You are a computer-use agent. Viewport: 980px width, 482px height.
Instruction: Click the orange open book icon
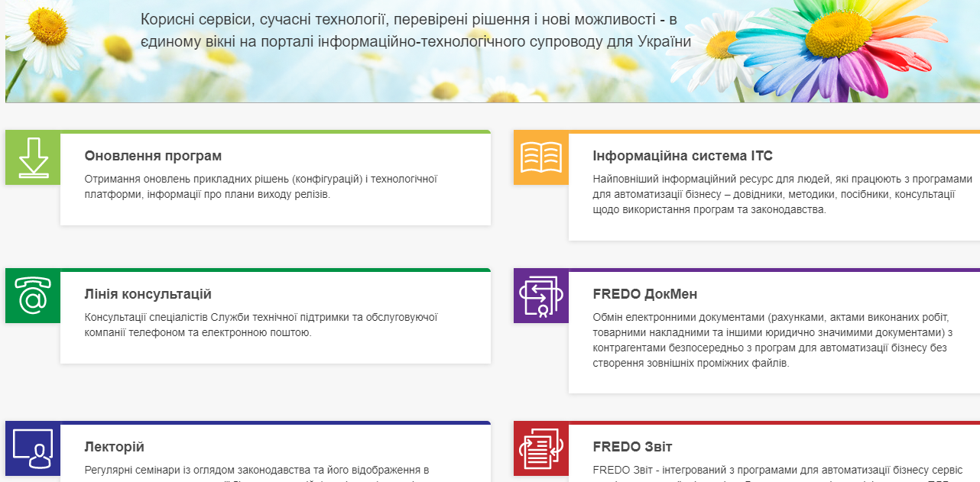click(541, 157)
